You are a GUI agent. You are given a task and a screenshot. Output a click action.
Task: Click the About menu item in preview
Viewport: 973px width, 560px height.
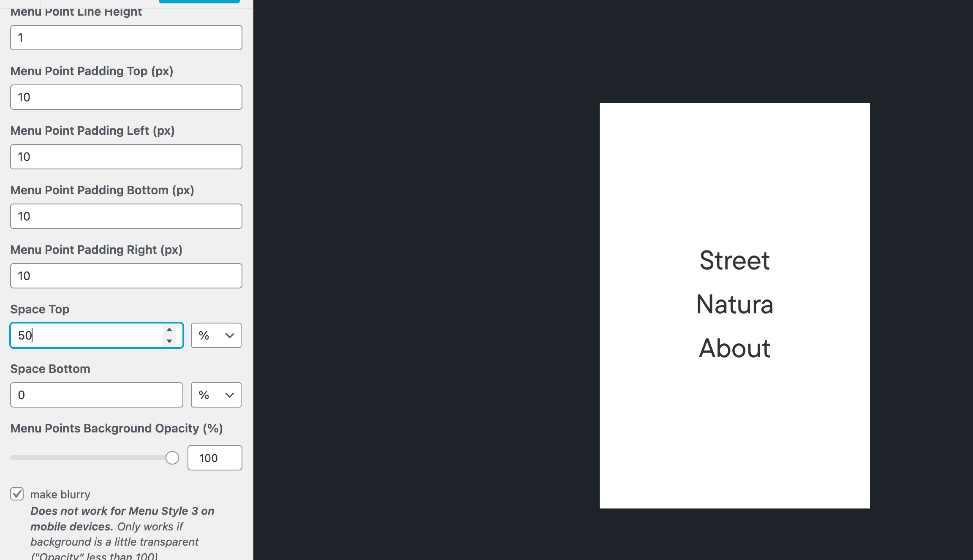pyautogui.click(x=734, y=348)
